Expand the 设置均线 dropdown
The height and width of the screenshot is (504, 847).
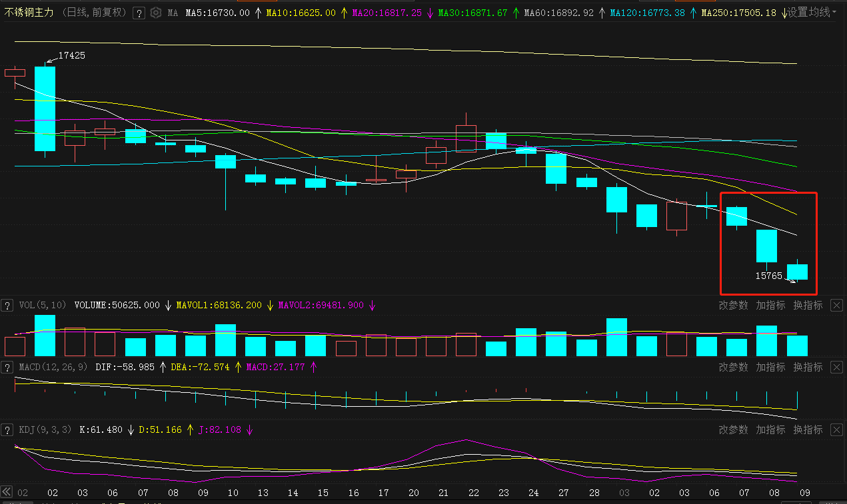(x=812, y=13)
